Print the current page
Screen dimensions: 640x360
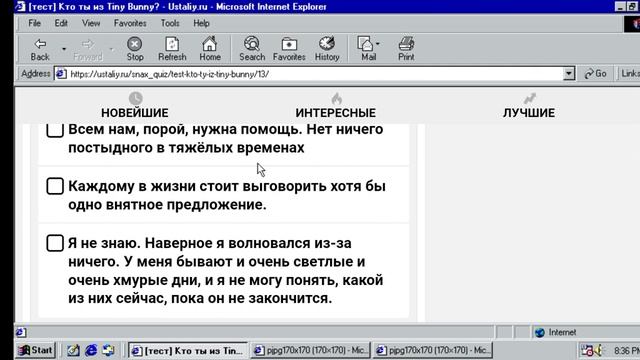tap(406, 49)
